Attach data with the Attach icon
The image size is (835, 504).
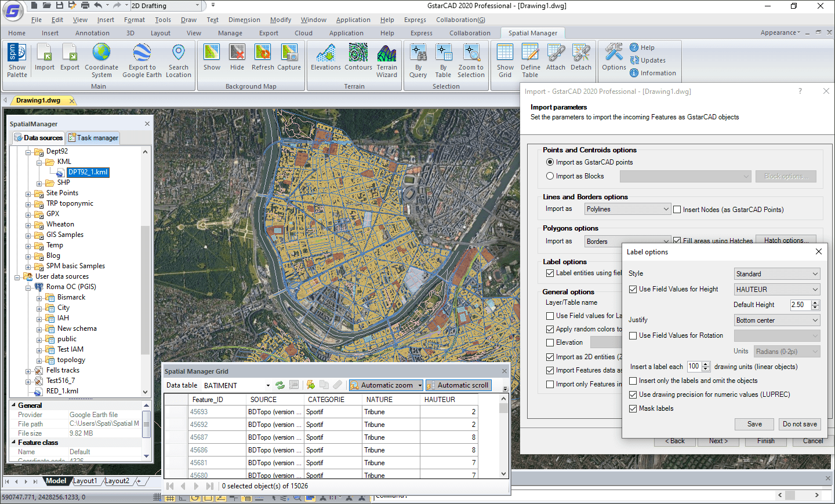click(556, 57)
